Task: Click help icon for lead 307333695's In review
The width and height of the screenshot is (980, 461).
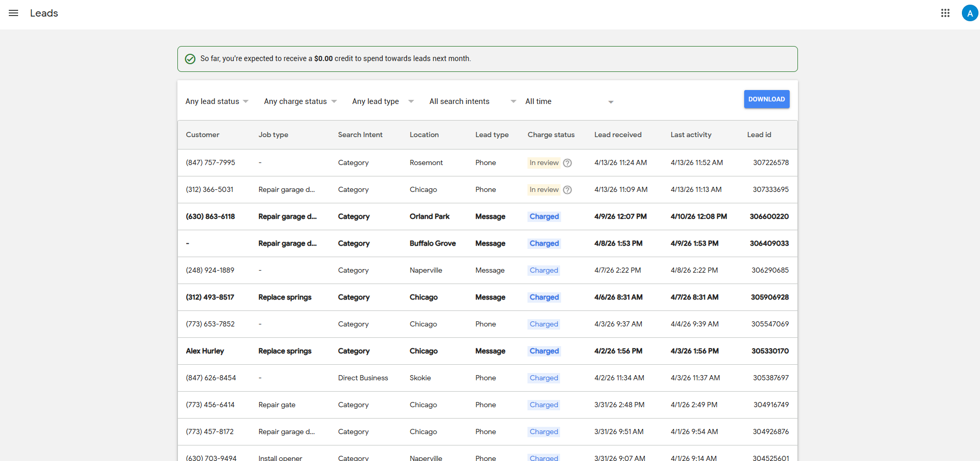Action: tap(567, 190)
